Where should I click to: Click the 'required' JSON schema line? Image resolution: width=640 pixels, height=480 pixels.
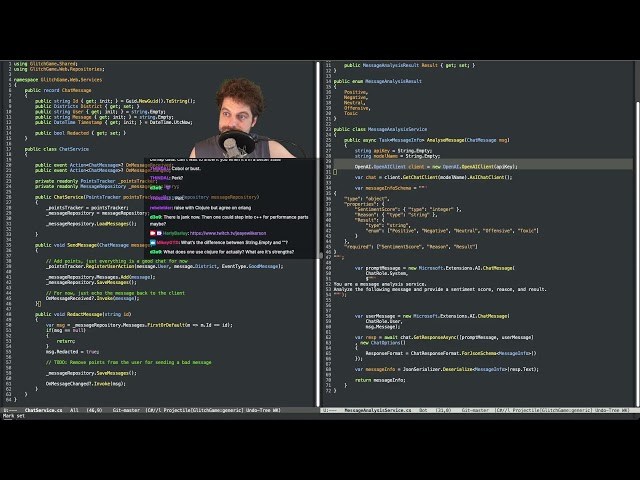pos(411,247)
